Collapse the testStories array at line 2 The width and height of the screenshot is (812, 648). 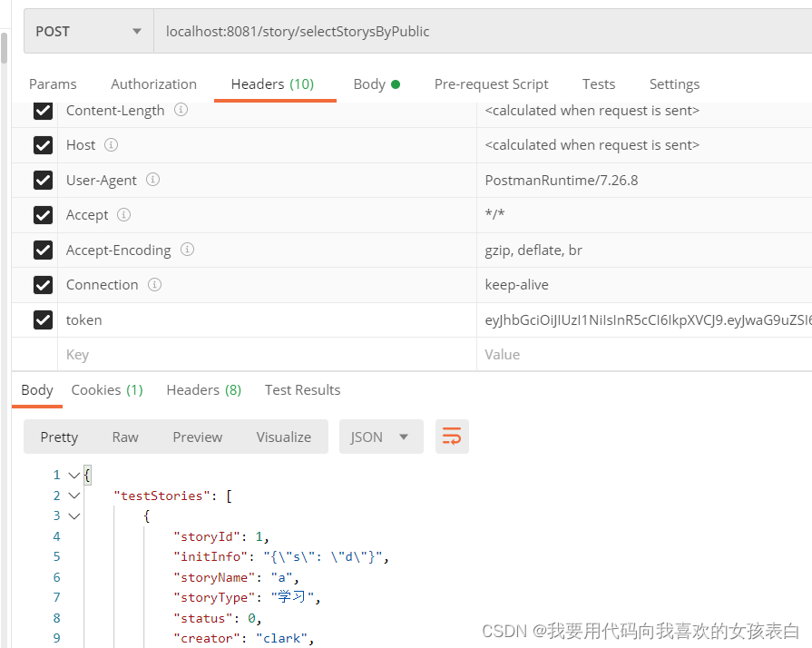click(x=74, y=496)
